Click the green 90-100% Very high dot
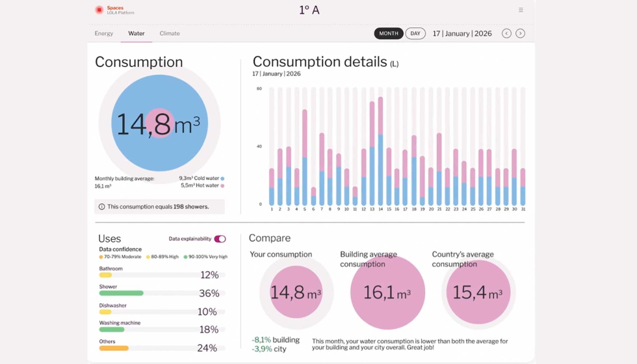 [x=185, y=257]
